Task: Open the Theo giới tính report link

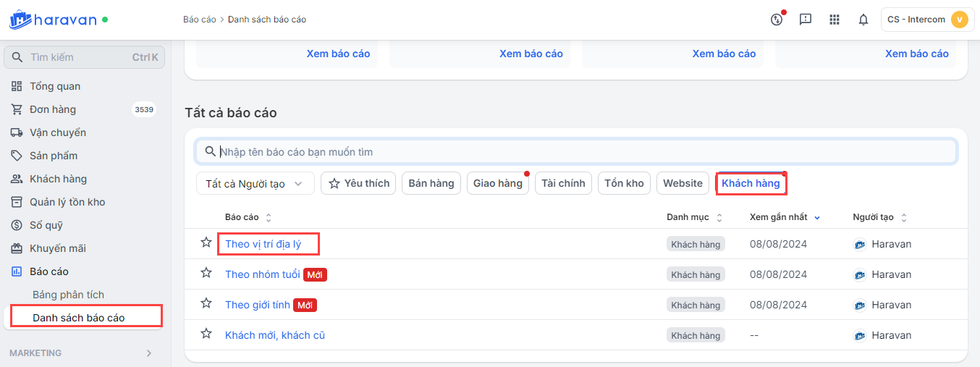Action: 257,305
